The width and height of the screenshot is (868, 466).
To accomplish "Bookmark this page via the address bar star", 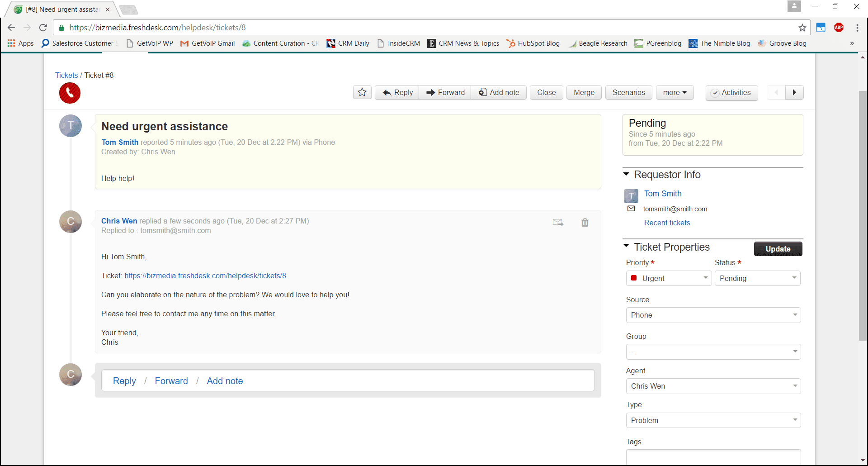I will [x=803, y=28].
